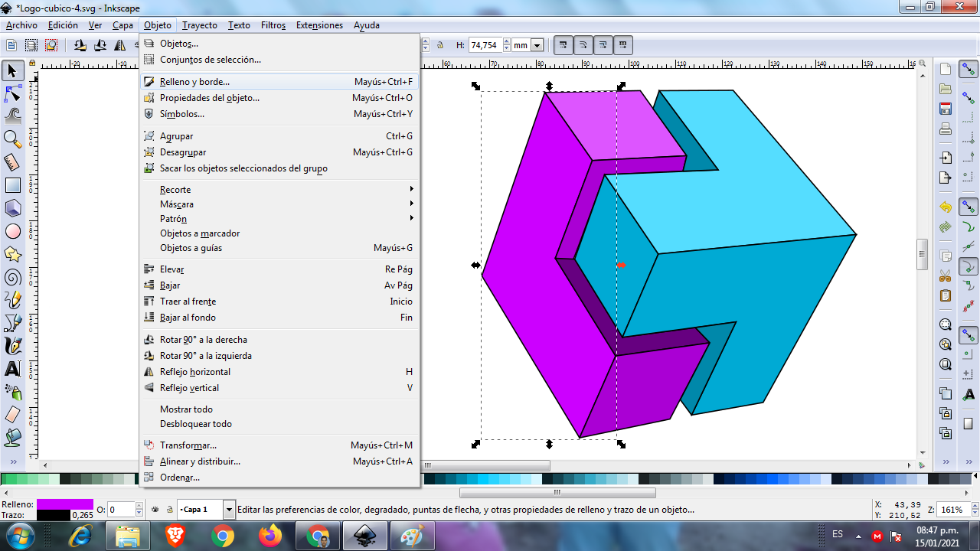Viewport: 980px width, 551px height.
Task: Expand the Recorte submenu
Action: point(279,190)
